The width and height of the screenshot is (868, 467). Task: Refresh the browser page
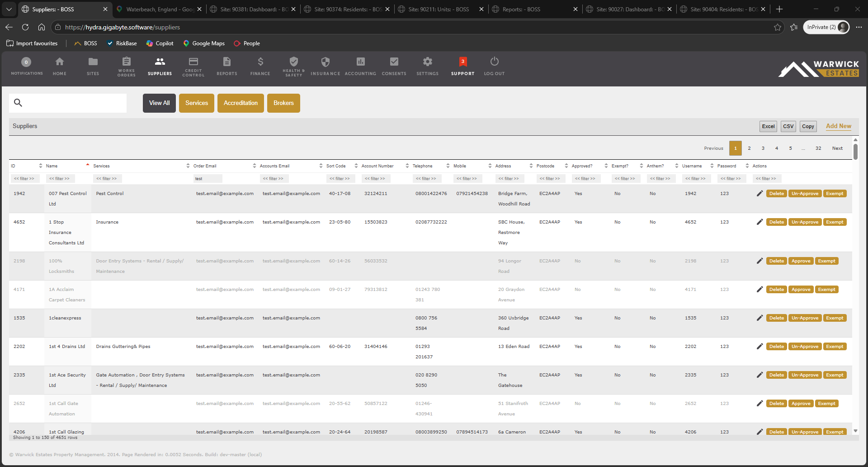[25, 27]
